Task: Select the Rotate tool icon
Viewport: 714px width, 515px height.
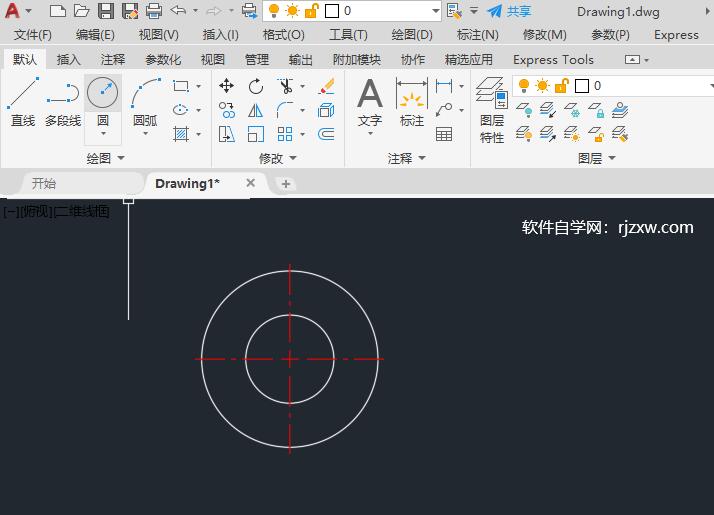Action: (256, 86)
